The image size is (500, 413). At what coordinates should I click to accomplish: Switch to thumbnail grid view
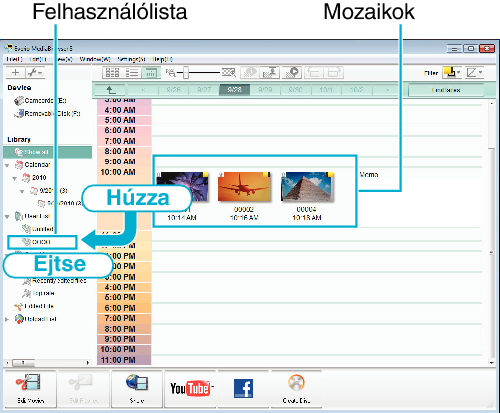(112, 73)
